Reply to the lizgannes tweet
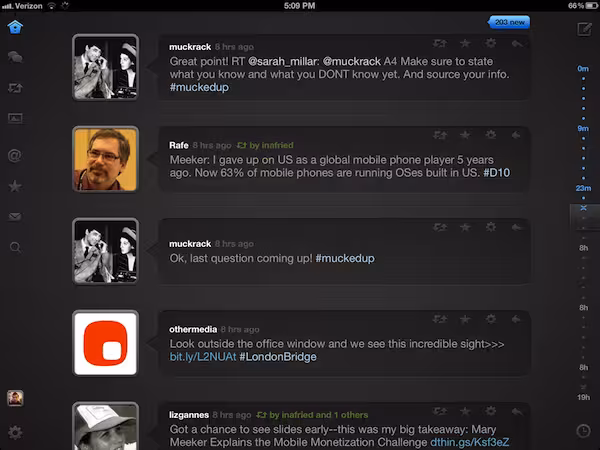 [517, 411]
